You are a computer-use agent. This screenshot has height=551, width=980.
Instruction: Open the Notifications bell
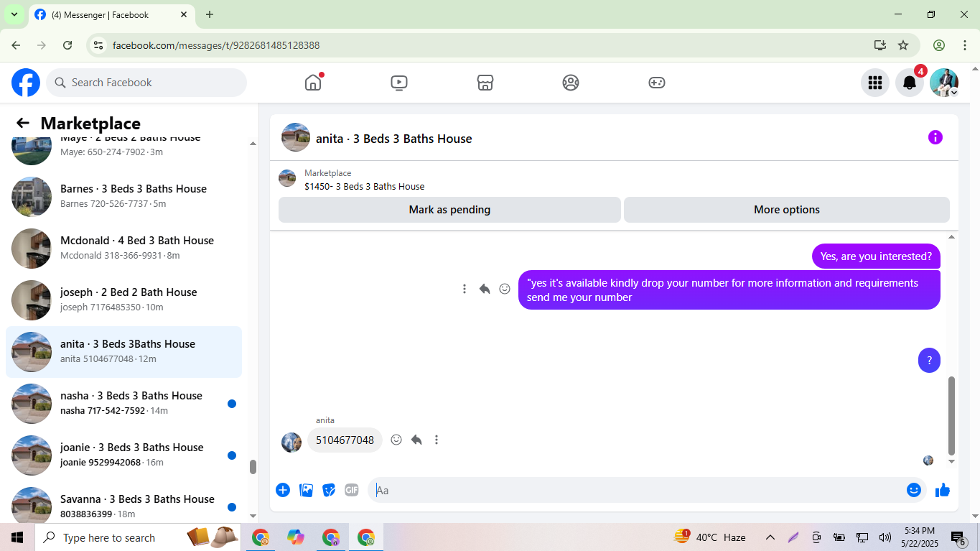coord(909,83)
